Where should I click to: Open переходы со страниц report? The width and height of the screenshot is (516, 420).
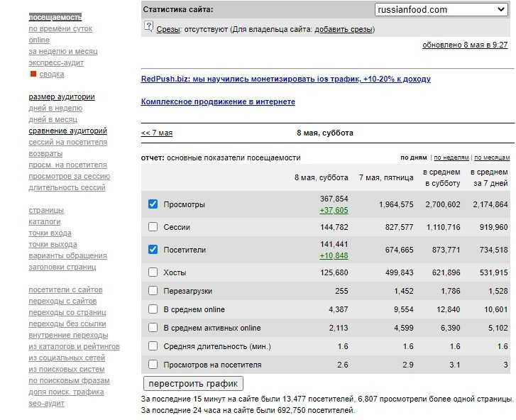pos(67,312)
